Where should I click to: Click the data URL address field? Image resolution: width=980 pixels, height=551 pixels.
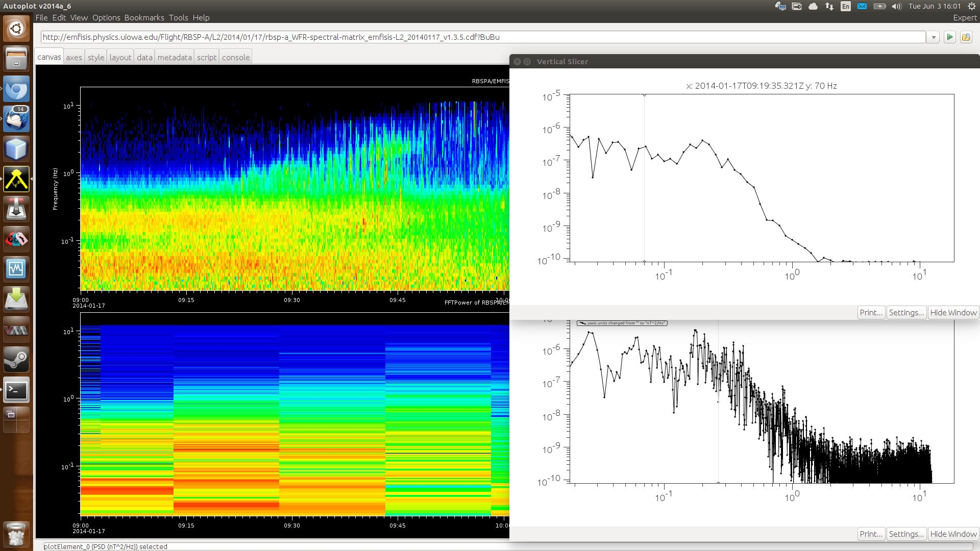coord(483,37)
